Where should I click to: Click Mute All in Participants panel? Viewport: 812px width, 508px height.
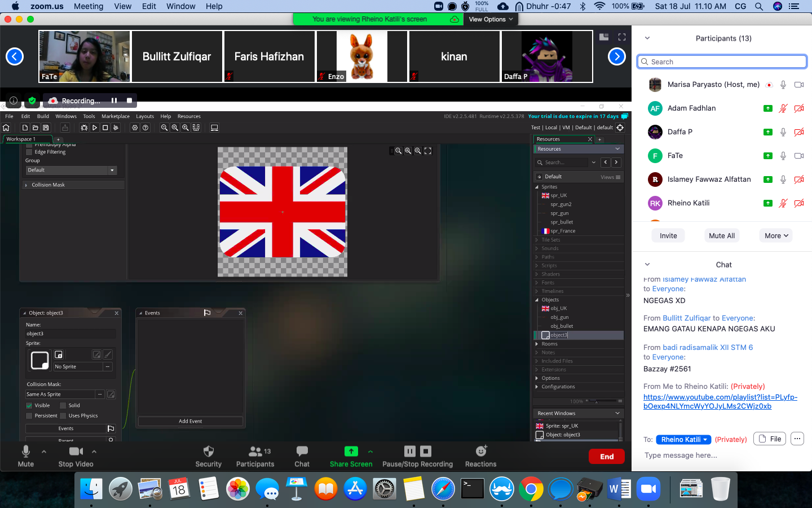pyautogui.click(x=722, y=236)
